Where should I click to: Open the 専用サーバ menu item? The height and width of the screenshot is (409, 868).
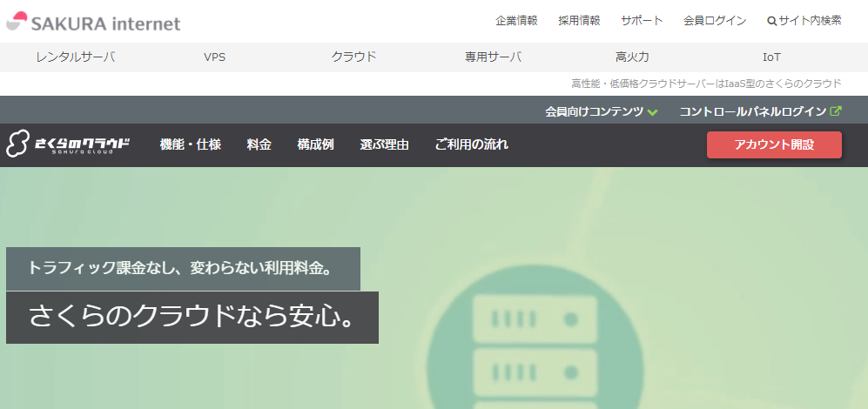click(493, 57)
